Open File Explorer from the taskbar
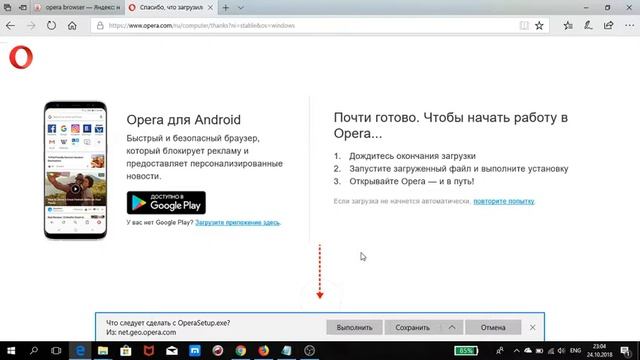Image resolution: width=640 pixels, height=360 pixels. (x=103, y=351)
